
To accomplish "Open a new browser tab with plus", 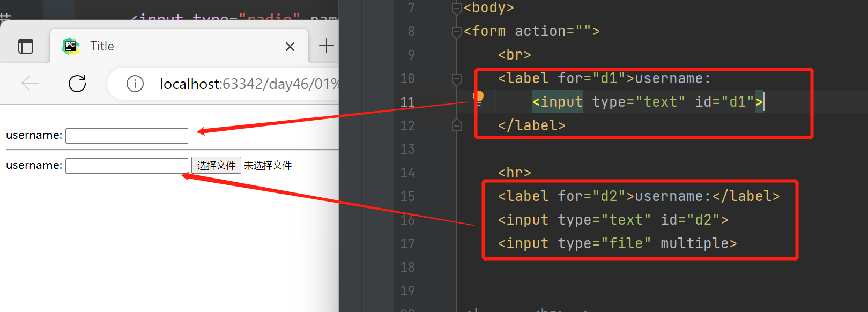I will coord(326,46).
